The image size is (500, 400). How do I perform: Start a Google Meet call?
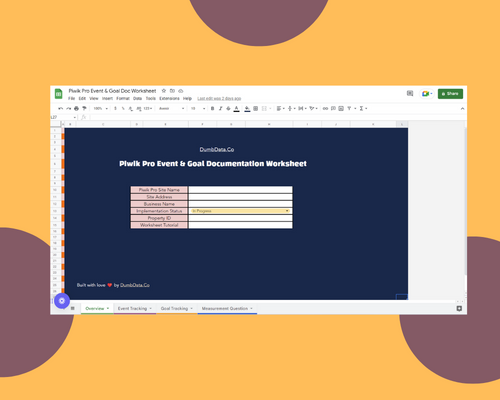coord(427,94)
